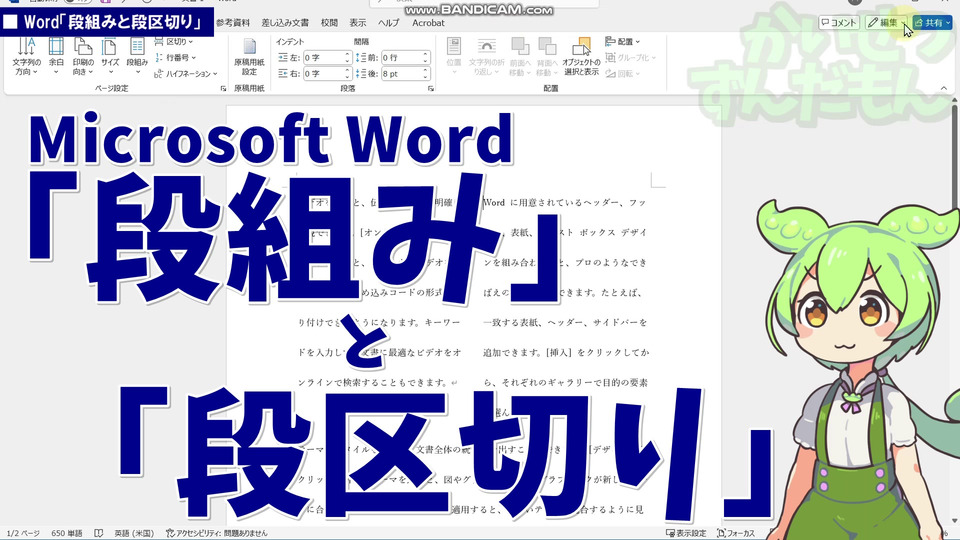Switch to the 参考資料 references tab
960x540 pixels.
233,23
